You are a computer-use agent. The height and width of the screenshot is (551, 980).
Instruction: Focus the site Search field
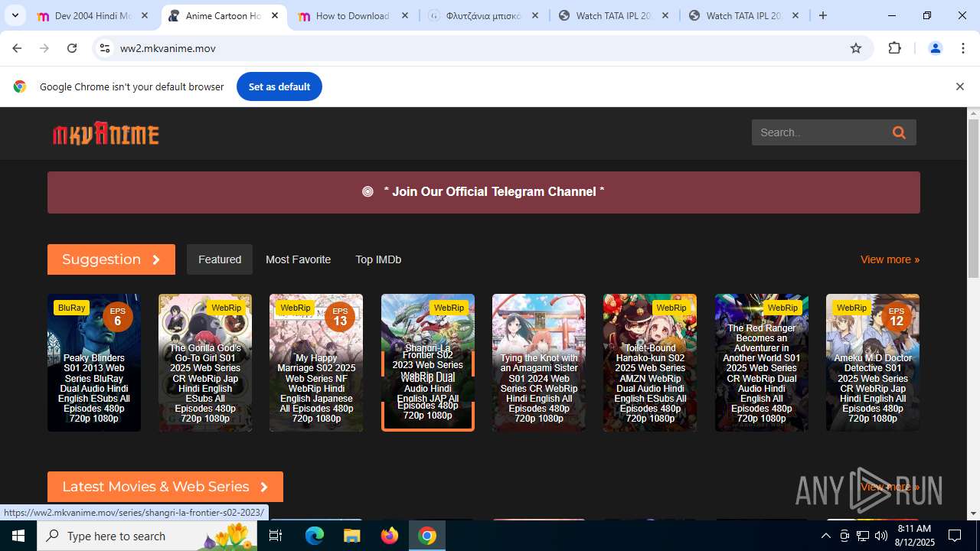(819, 132)
